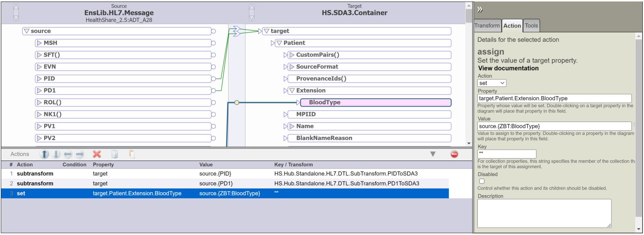Viewport: 644px width, 235px height.
Task: Move the selected action down
Action: click(56, 154)
